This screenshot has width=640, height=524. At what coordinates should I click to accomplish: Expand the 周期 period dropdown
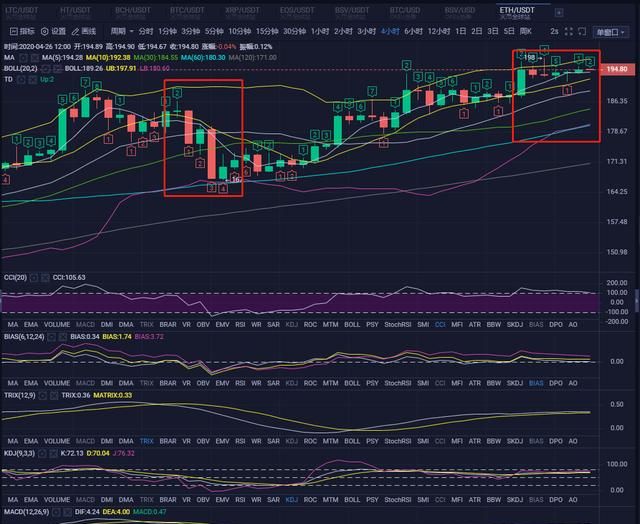point(122,31)
